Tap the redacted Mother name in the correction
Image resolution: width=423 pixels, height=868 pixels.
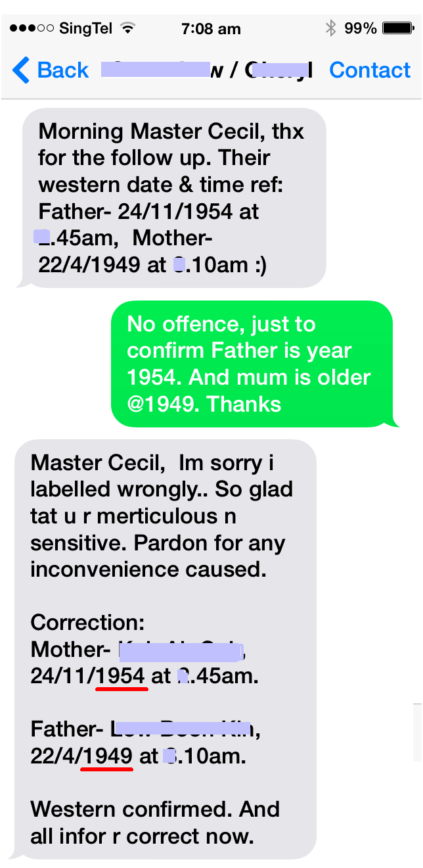coord(181,650)
